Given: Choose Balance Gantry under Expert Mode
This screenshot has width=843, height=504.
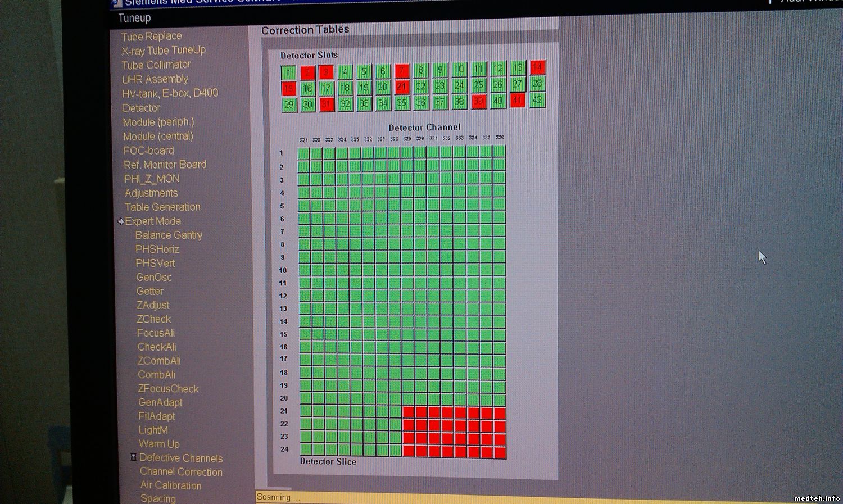Looking at the screenshot, I should 169,235.
